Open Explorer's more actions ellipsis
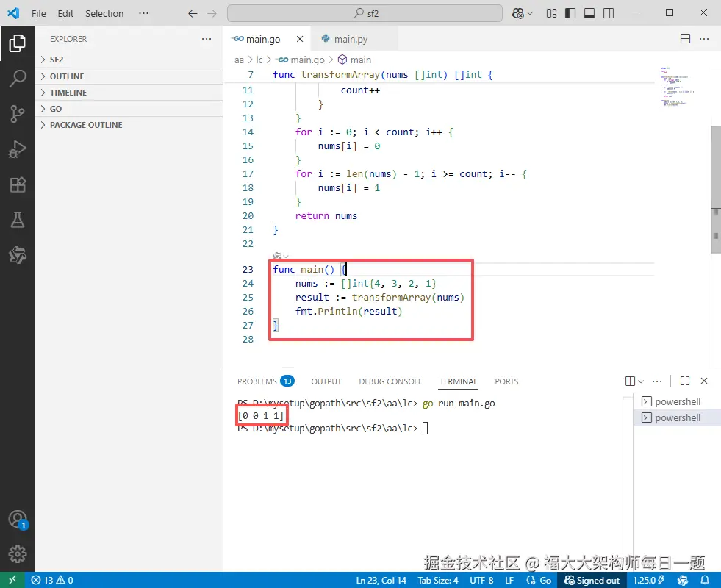The height and width of the screenshot is (588, 721). [x=207, y=39]
